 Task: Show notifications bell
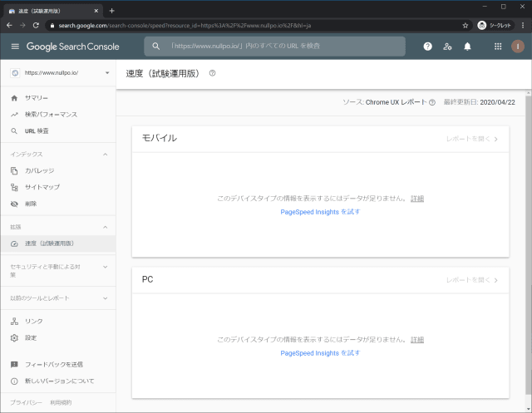[x=467, y=47]
